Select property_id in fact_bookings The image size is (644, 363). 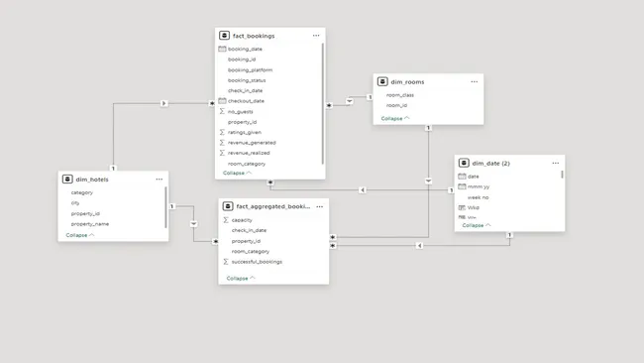(x=243, y=122)
